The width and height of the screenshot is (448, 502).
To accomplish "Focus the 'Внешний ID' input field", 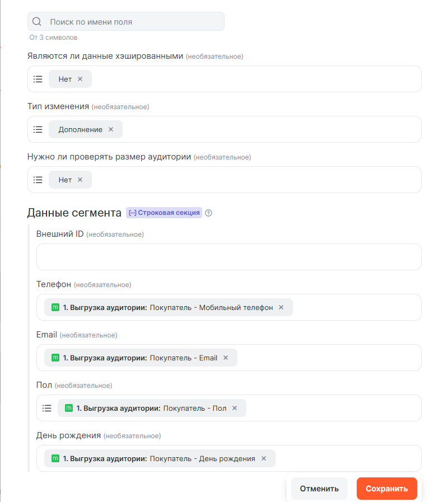I will click(228, 257).
